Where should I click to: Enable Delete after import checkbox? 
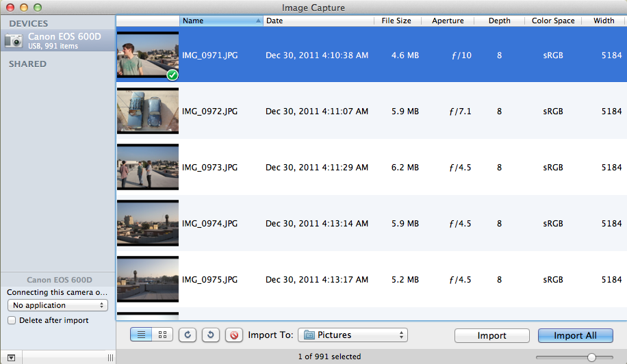click(12, 320)
